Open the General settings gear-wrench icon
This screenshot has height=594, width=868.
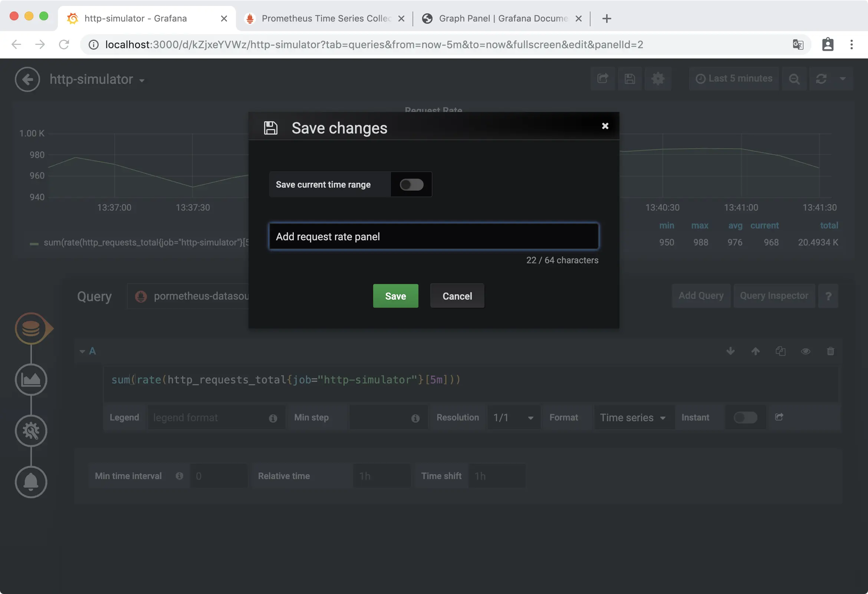click(31, 431)
